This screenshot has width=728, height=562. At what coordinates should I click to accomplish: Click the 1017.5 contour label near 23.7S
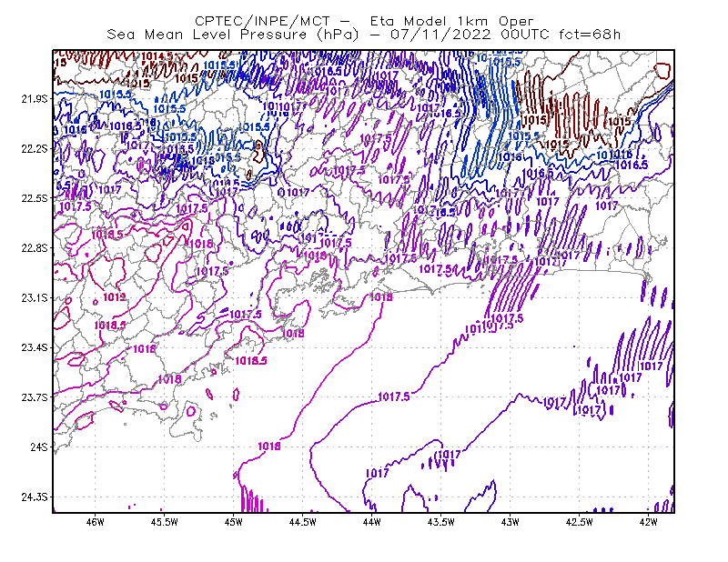click(394, 396)
